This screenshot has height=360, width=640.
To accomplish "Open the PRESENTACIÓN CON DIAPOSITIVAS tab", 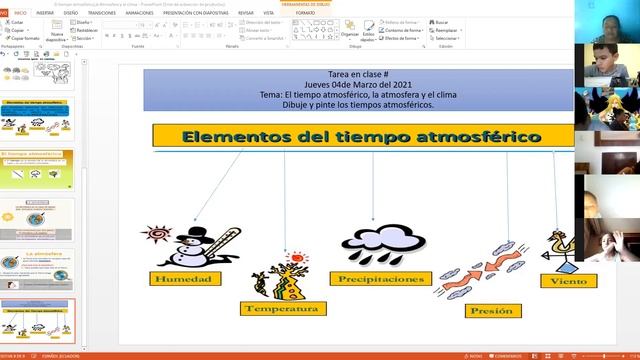I will click(x=196, y=13).
